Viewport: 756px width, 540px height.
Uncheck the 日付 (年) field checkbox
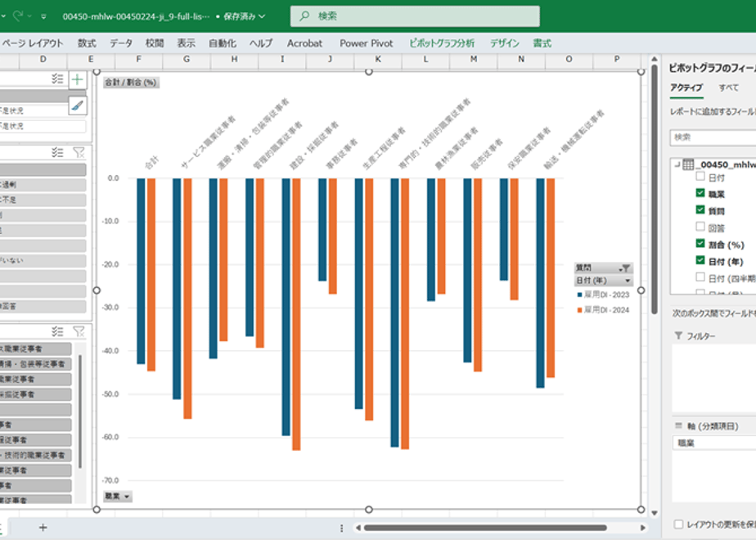coord(700,260)
